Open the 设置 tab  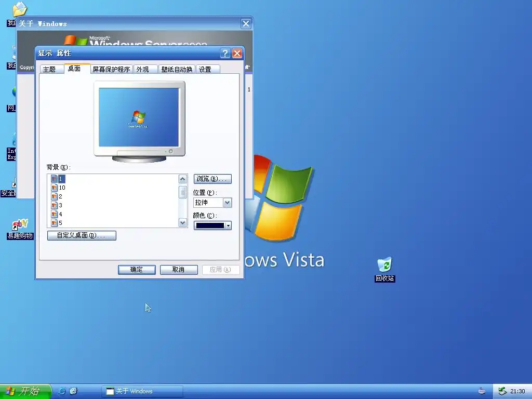point(208,69)
